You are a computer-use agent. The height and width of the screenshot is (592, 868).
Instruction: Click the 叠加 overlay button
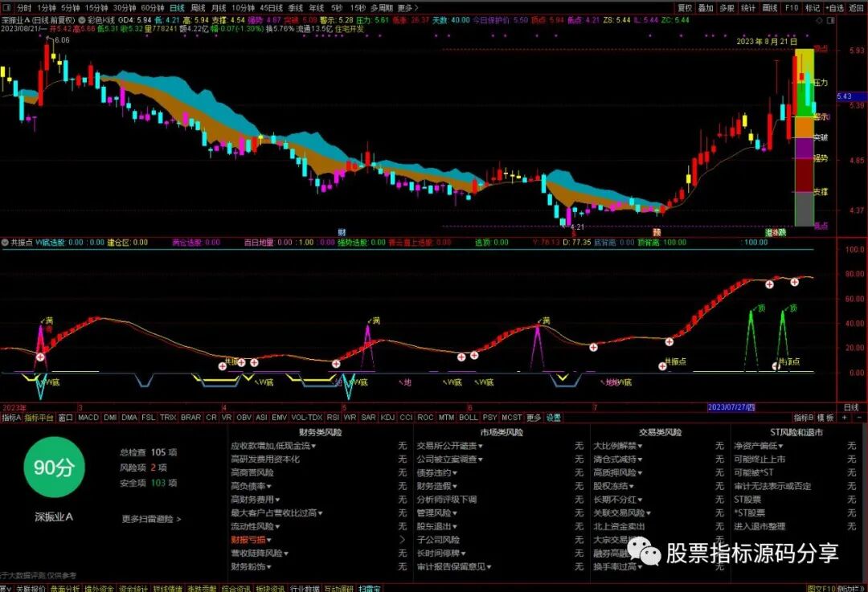[706, 8]
